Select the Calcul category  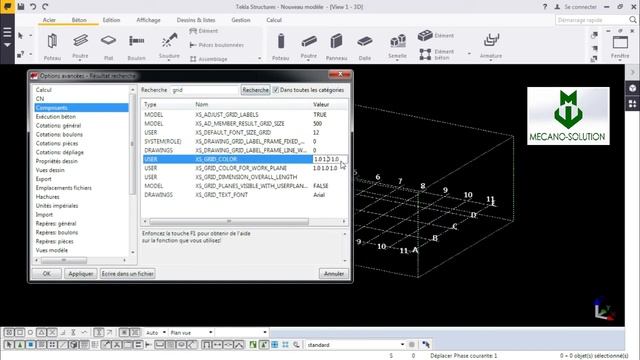click(43, 90)
